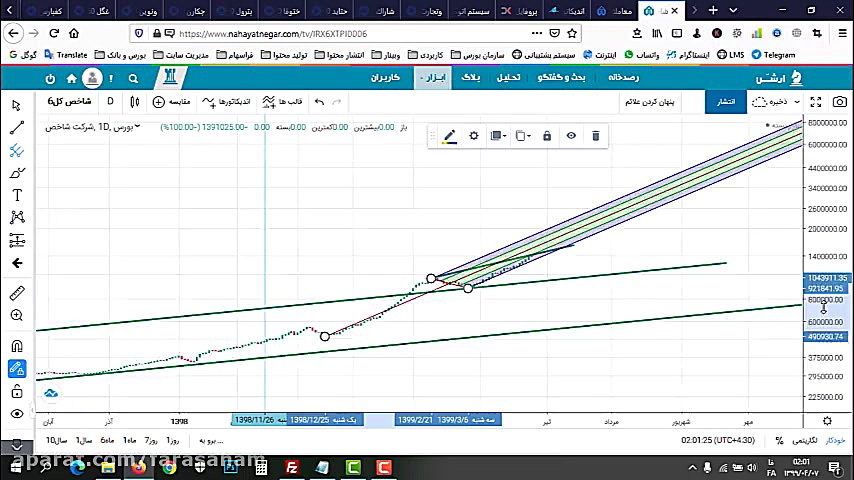Save chart with cloud icon

(x=770, y=102)
